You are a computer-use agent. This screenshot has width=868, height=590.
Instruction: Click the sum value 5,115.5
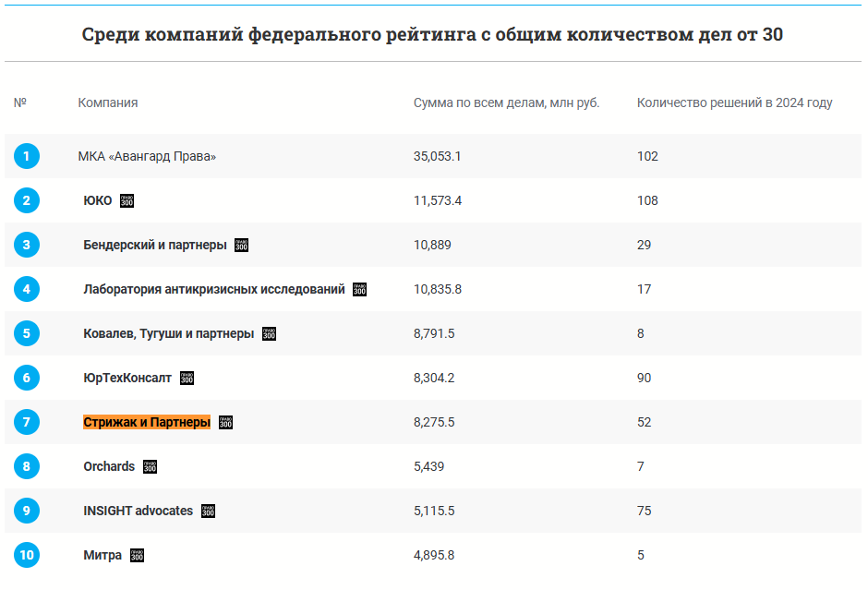click(x=434, y=511)
